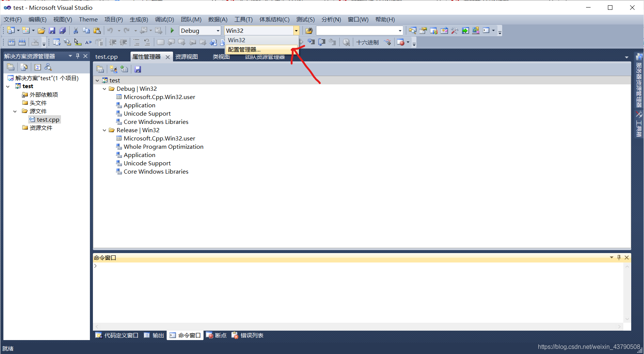
Task: Open the 服务器资源管理器 side tab
Action: click(x=639, y=80)
